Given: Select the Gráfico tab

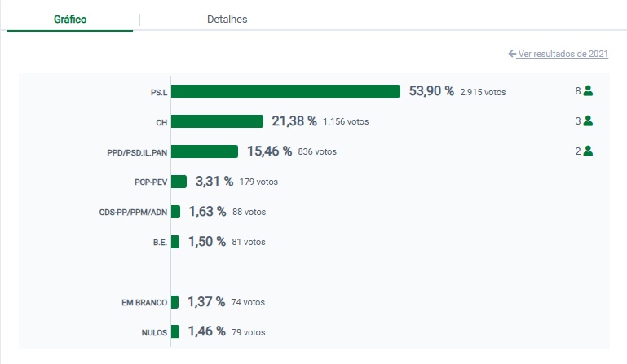Looking at the screenshot, I should coord(70,19).
